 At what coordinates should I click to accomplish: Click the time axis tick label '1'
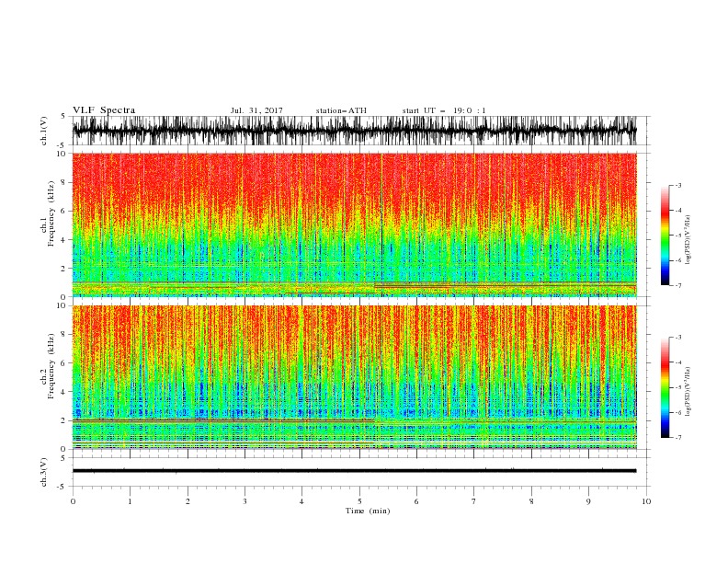130,501
